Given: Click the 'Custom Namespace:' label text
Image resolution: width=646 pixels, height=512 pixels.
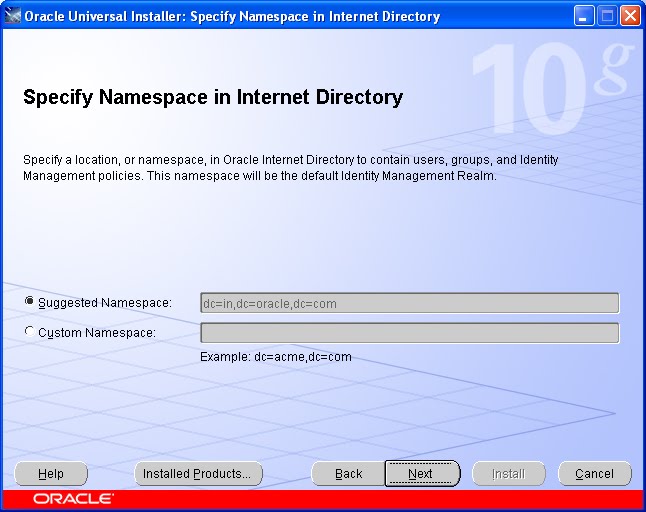Looking at the screenshot, I should click(x=97, y=333).
